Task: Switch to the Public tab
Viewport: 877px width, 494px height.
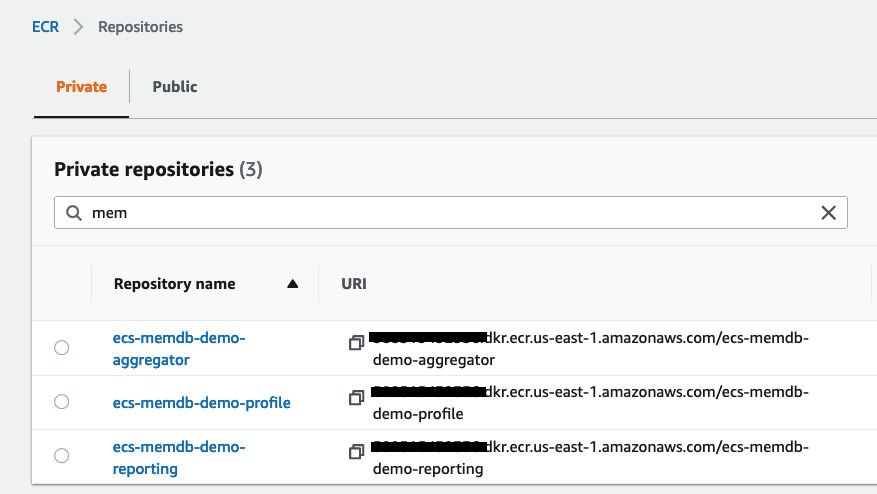Action: (175, 87)
